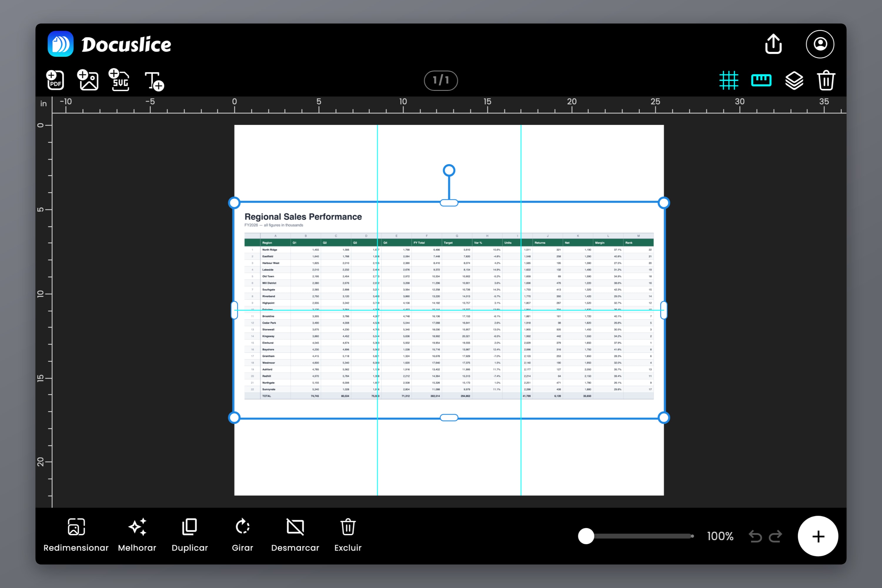This screenshot has width=882, height=588.
Task: Click the trash icon in top toolbar
Action: (x=826, y=80)
